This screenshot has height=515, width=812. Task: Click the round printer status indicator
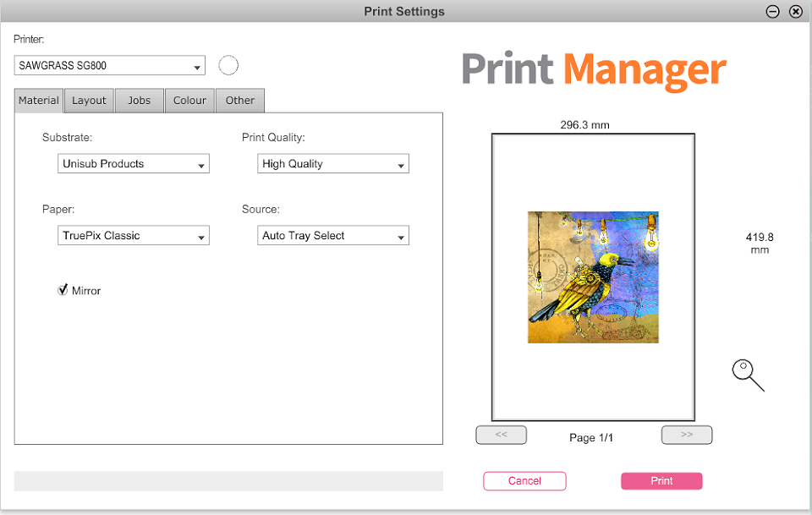click(x=228, y=65)
